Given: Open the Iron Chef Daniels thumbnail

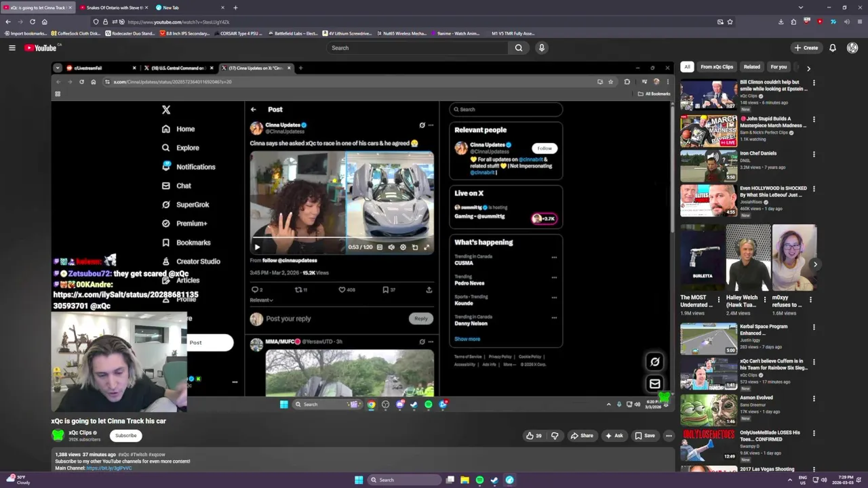Looking at the screenshot, I should [709, 166].
